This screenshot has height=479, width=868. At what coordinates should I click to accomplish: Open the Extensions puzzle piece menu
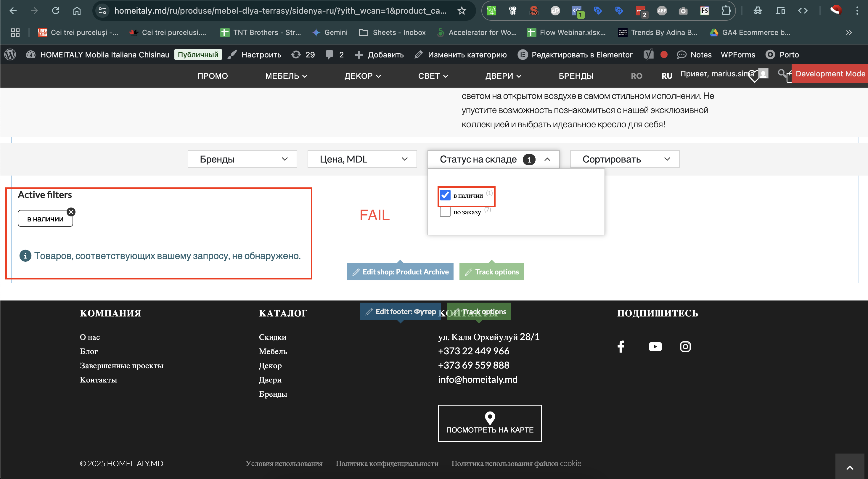[x=726, y=11]
